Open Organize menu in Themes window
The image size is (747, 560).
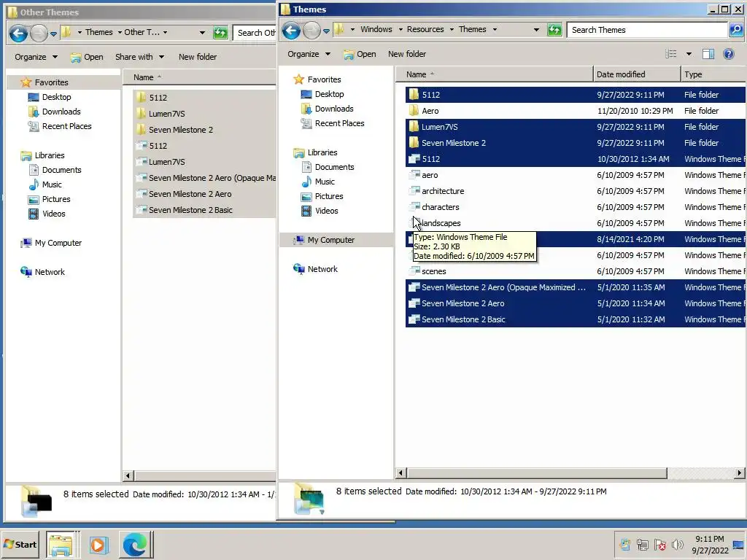[x=309, y=54]
